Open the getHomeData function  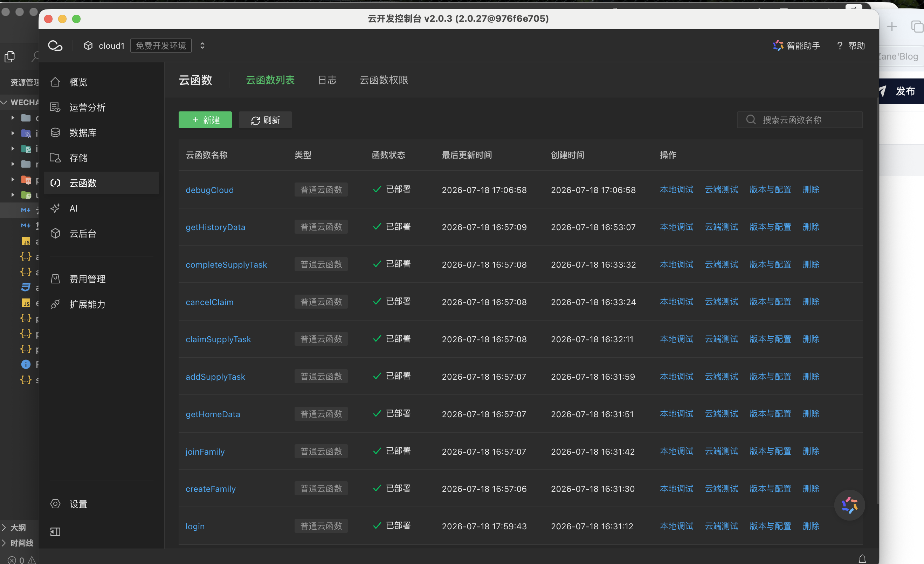pos(213,414)
